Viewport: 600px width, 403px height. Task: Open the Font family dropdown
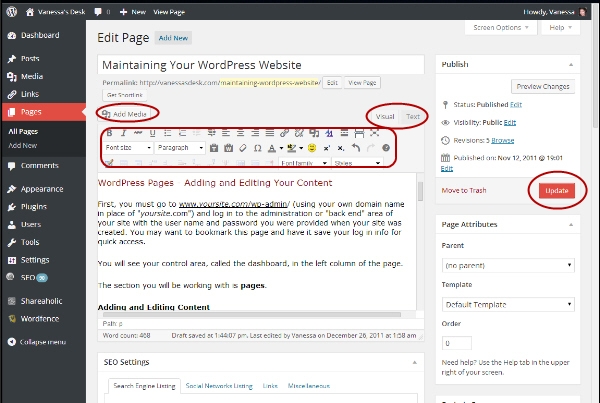click(304, 163)
